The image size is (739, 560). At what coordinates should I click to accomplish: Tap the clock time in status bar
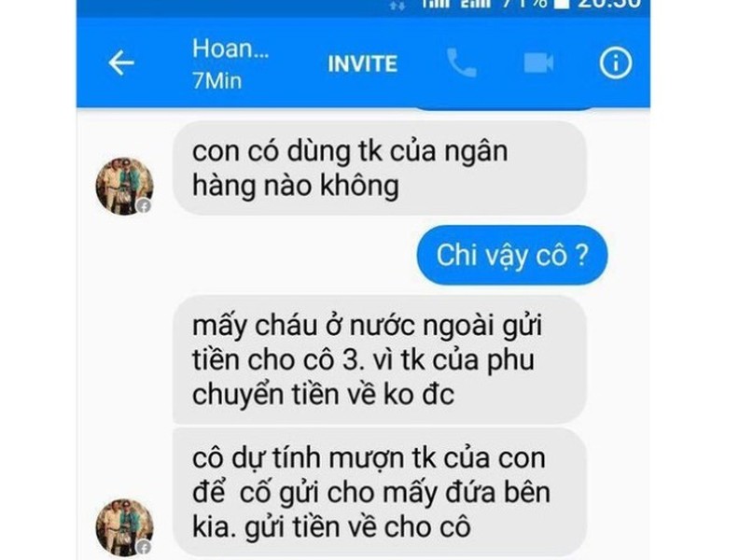point(609,4)
